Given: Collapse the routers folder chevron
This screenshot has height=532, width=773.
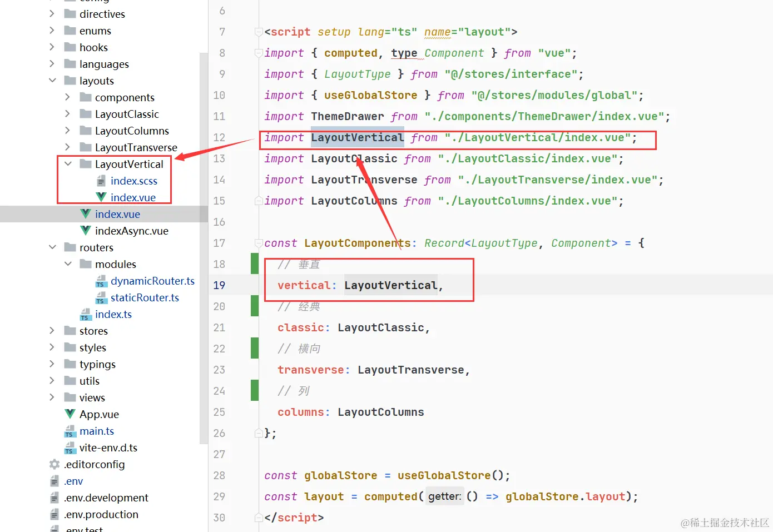Looking at the screenshot, I should 52,247.
